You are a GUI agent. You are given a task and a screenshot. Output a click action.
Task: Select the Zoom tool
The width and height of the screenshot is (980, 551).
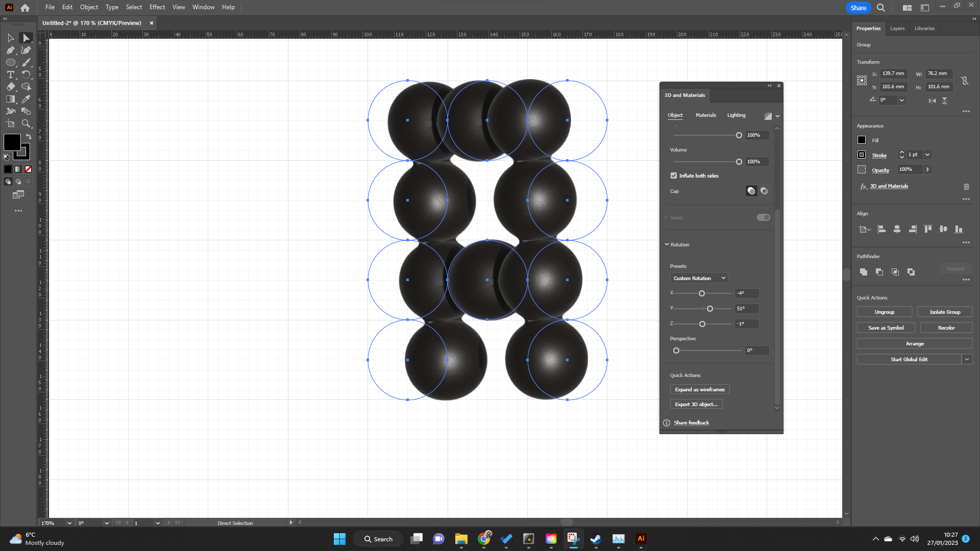(26, 123)
